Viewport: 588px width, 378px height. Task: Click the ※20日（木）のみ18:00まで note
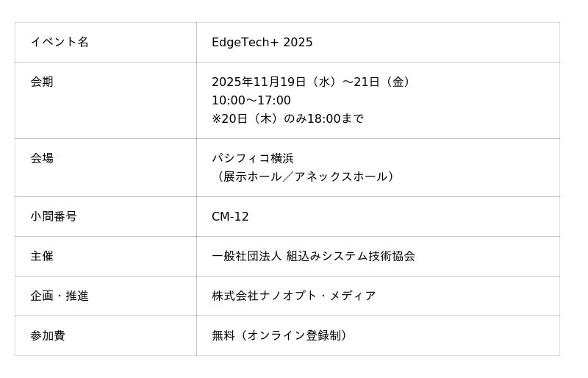[x=287, y=118]
